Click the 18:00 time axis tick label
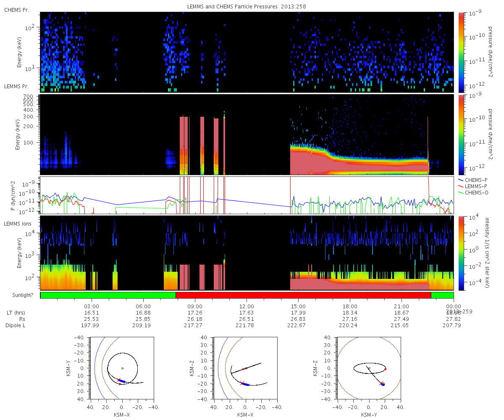The width and height of the screenshot is (504, 420). point(350,306)
